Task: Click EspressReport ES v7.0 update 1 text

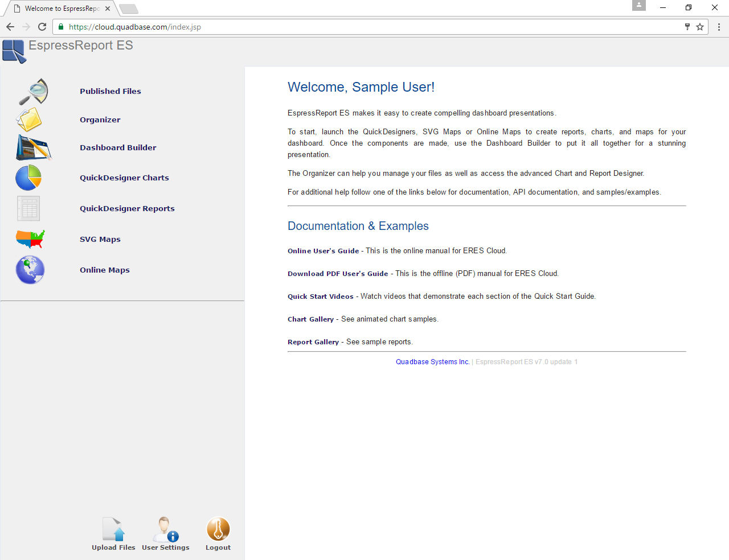Action: point(527,362)
